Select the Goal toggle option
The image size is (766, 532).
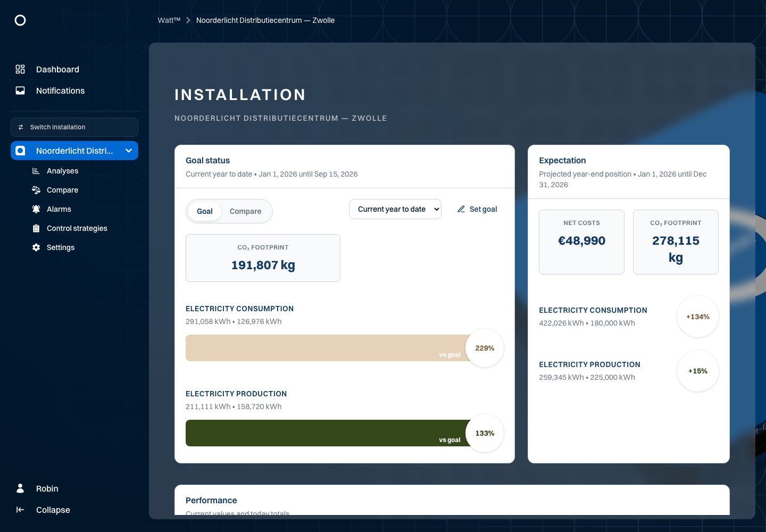click(205, 211)
